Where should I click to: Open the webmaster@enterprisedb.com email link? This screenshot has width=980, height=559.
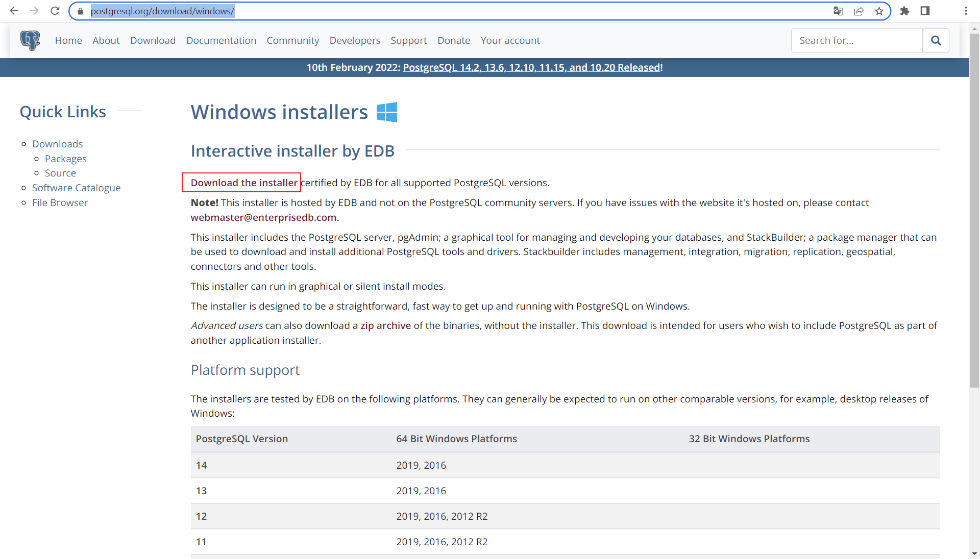point(263,217)
